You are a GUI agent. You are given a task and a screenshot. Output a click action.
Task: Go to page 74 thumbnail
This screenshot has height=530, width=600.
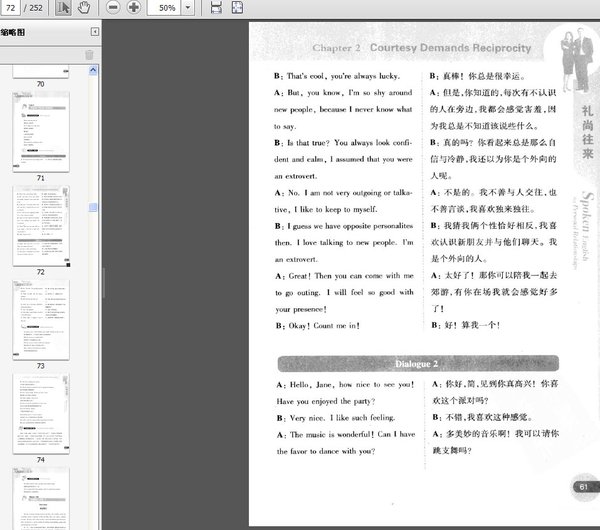click(x=41, y=412)
